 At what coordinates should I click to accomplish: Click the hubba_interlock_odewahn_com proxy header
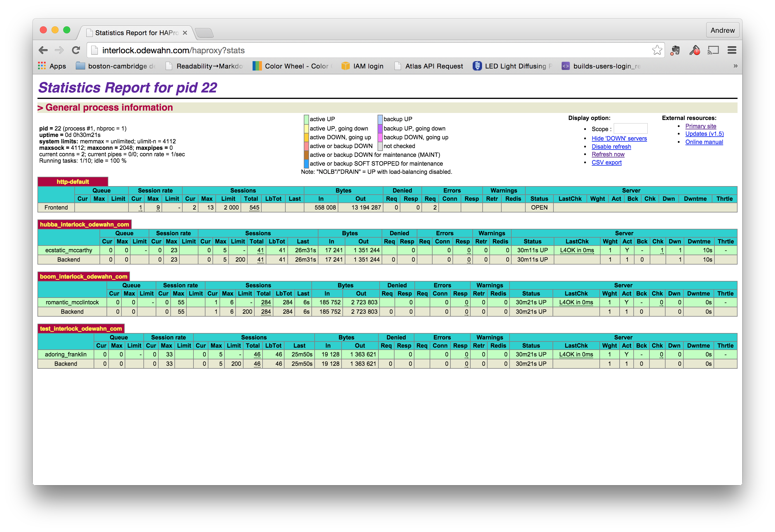click(x=84, y=224)
